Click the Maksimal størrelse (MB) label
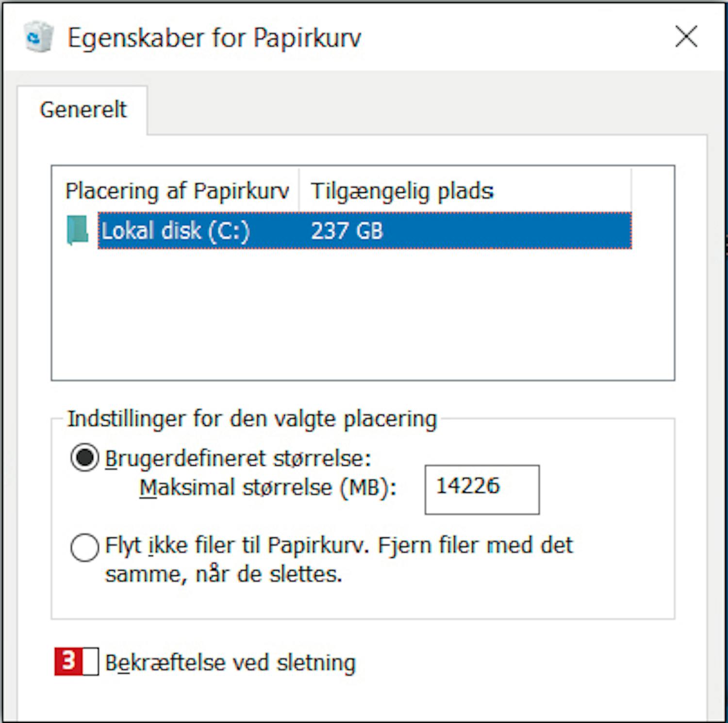This screenshot has width=728, height=723. pos(268,488)
